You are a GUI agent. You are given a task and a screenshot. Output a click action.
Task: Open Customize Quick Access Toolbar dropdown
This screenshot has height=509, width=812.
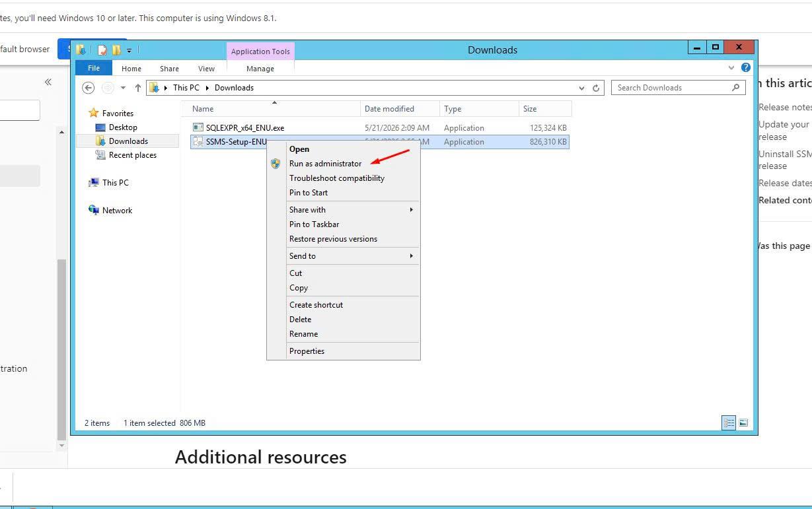[x=129, y=50]
